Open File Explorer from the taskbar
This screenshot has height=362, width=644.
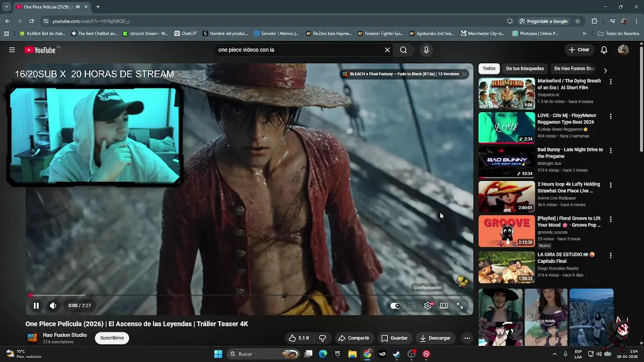click(353, 354)
